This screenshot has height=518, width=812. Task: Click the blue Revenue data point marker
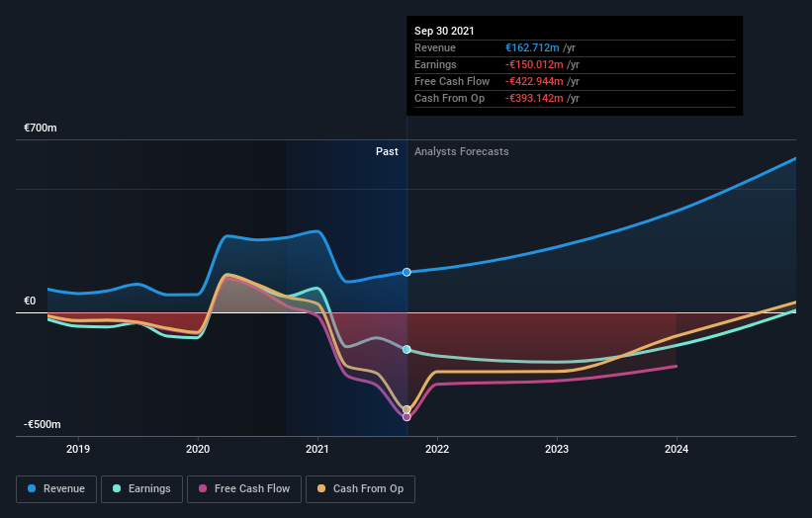pyautogui.click(x=406, y=272)
